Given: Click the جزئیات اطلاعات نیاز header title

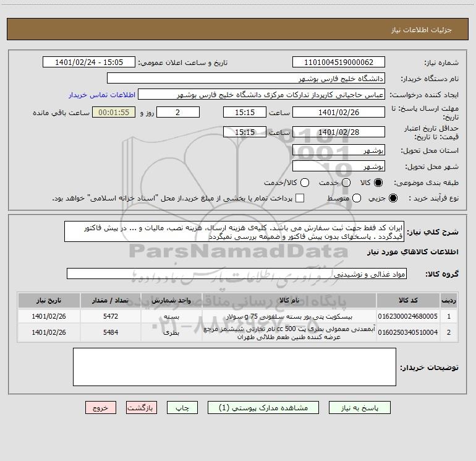Looking at the screenshot, I should (x=422, y=30).
